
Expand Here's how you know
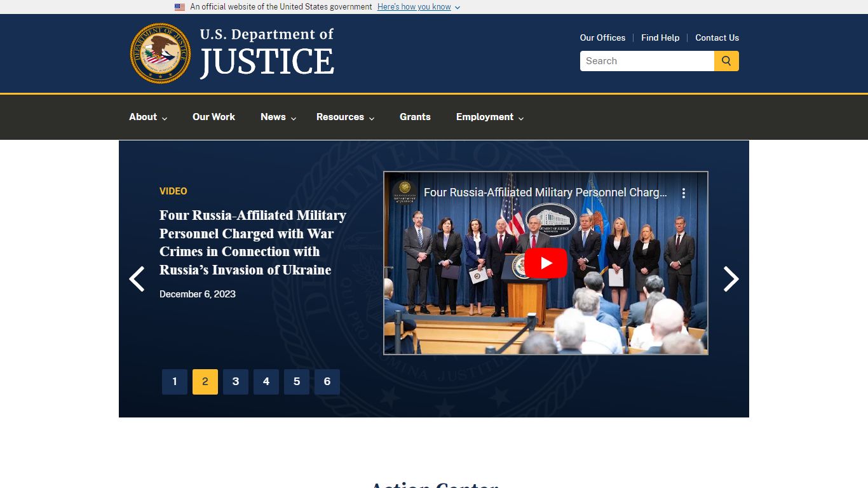[419, 7]
